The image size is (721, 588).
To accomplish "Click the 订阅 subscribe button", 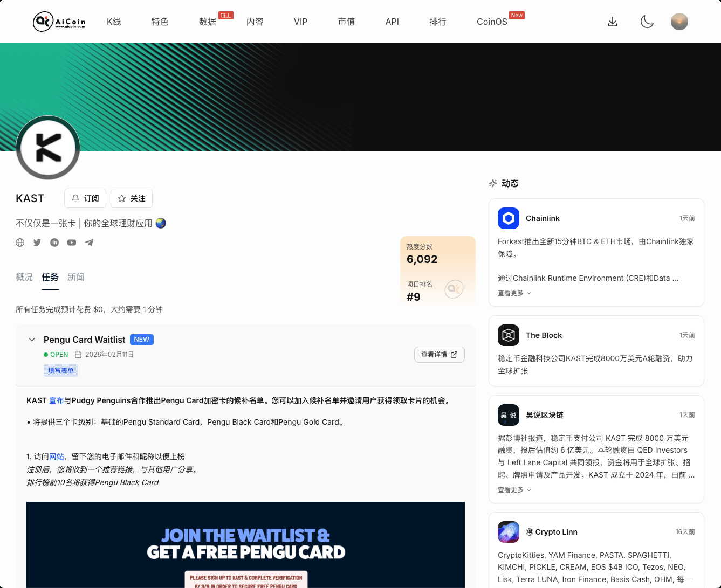I will coord(85,198).
